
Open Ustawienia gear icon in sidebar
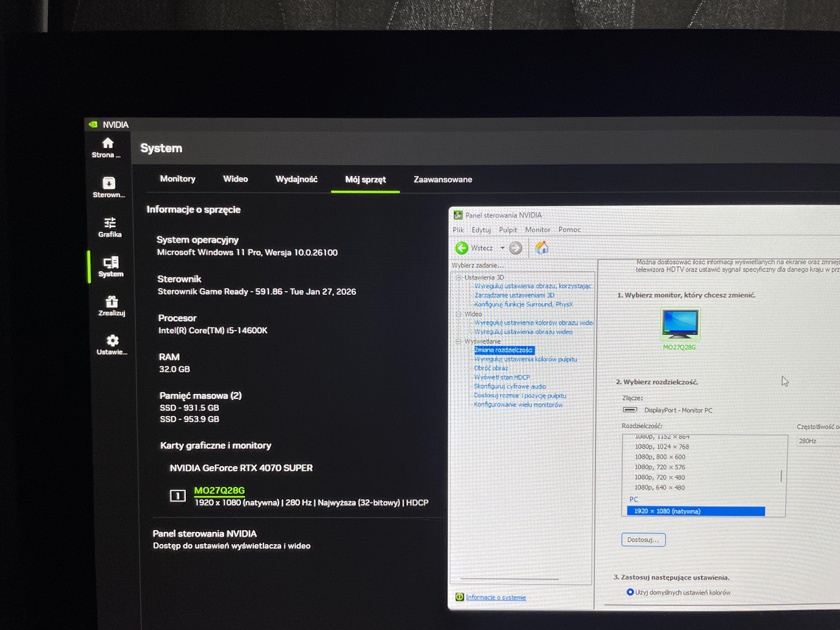pyautogui.click(x=112, y=341)
